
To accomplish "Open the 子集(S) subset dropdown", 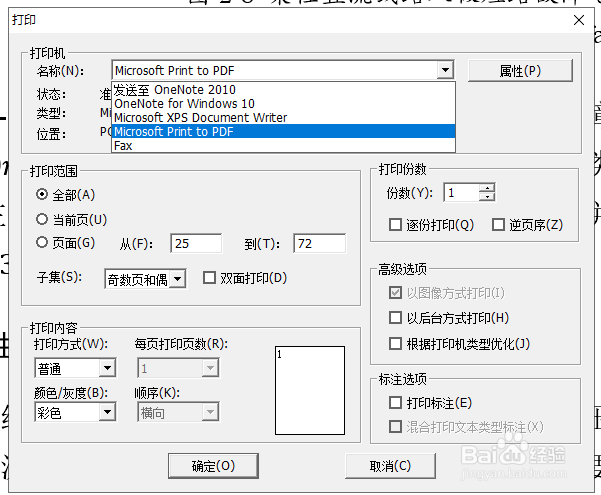I will 145,279.
